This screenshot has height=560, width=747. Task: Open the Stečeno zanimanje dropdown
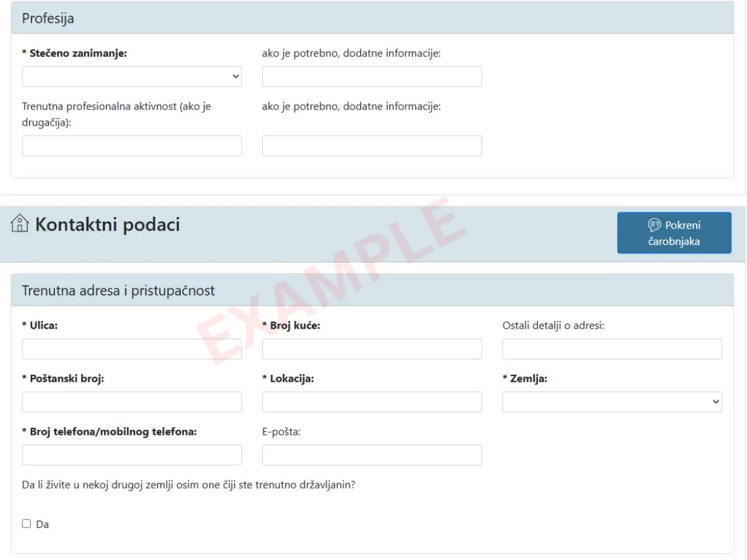pyautogui.click(x=132, y=77)
